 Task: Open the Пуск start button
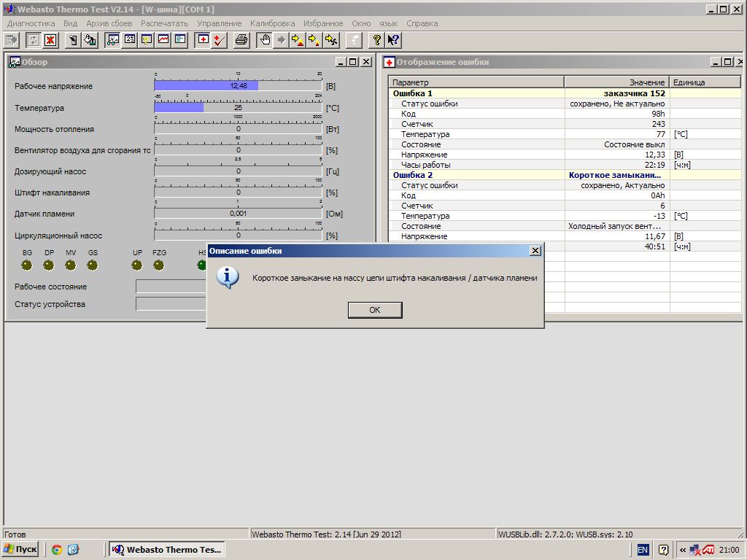pyautogui.click(x=20, y=550)
